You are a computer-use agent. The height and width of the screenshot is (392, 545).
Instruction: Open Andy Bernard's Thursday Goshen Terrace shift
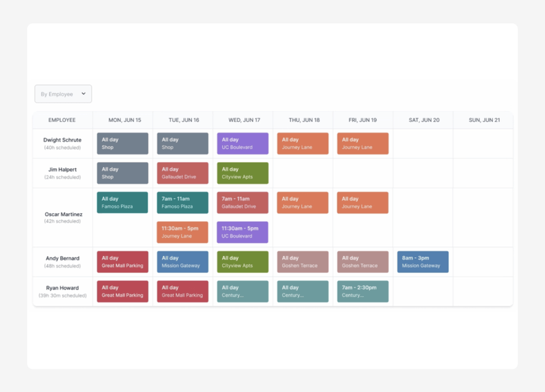(x=302, y=262)
